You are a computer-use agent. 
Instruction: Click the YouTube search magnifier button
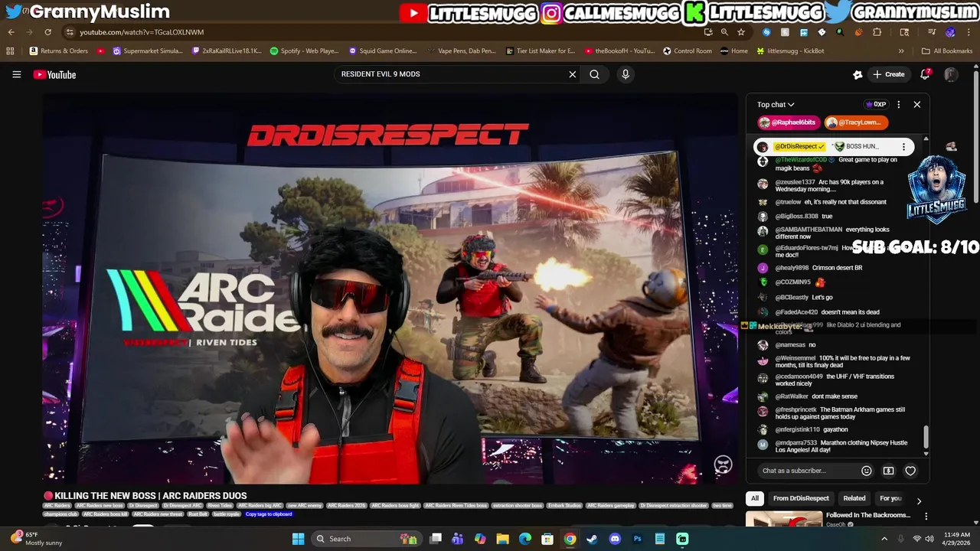tap(594, 74)
